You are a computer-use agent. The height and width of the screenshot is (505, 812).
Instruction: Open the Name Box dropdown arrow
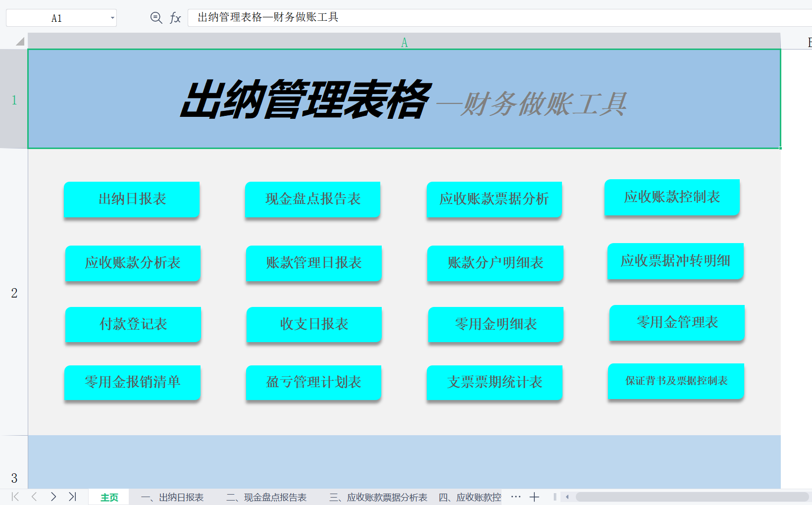click(x=112, y=18)
